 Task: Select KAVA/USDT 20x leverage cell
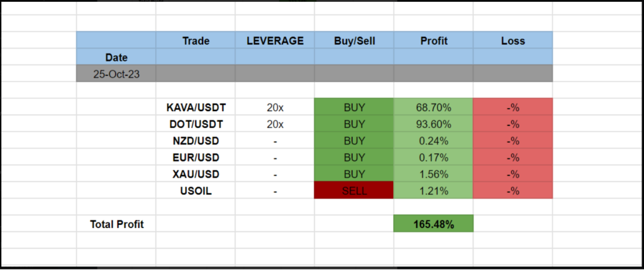coord(275,107)
